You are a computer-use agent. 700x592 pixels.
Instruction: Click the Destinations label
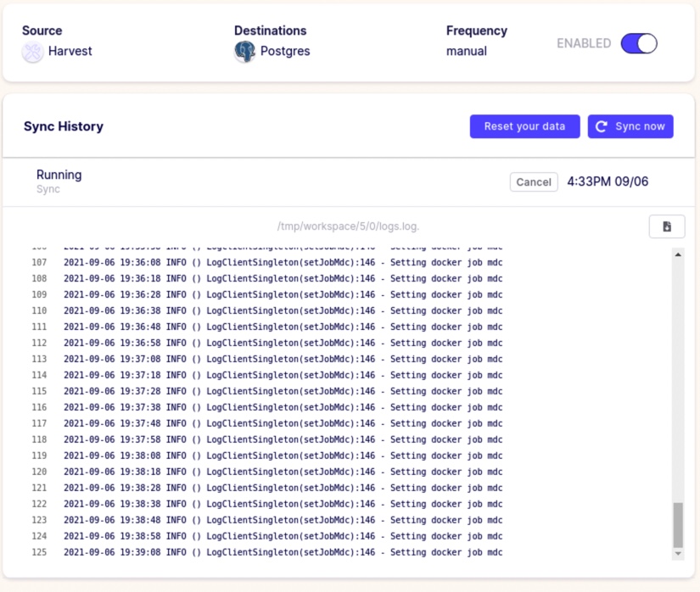(270, 31)
